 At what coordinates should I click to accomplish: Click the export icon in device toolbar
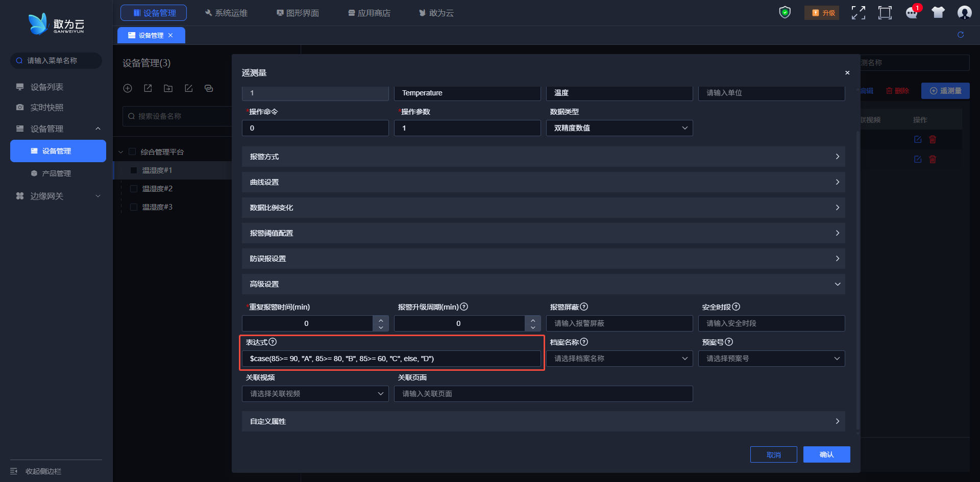pos(148,88)
